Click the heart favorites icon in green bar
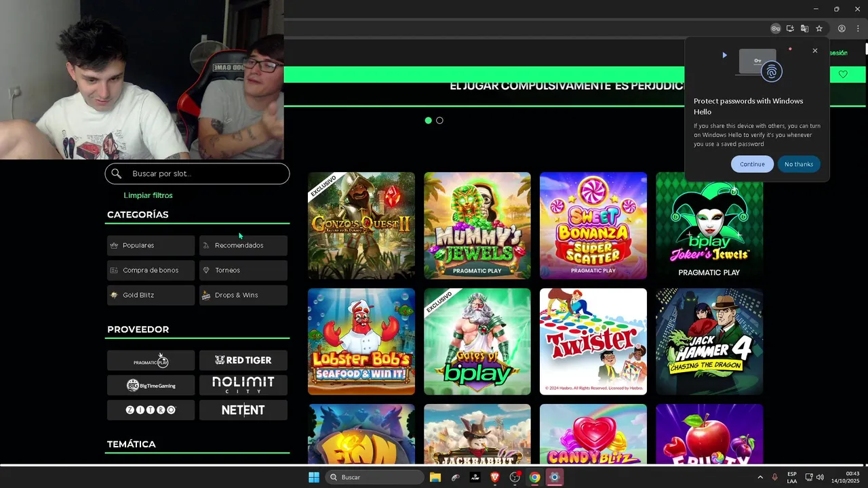The image size is (868, 488). click(x=843, y=75)
